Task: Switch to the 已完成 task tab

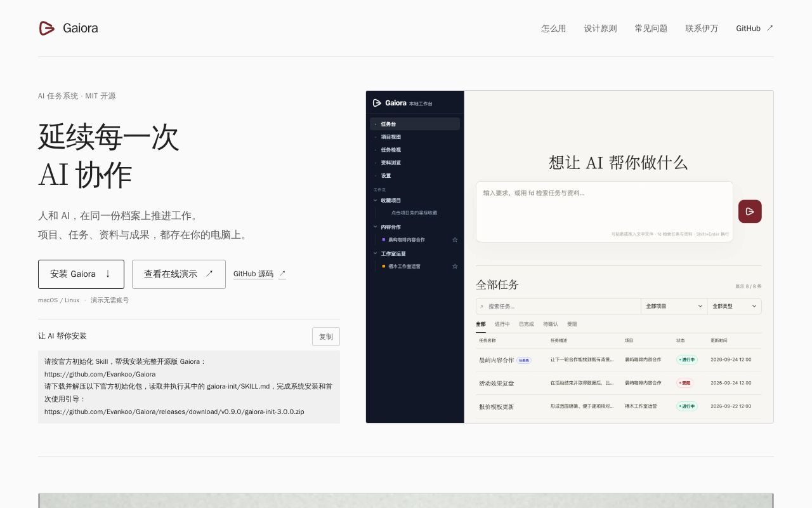Action: [527, 324]
